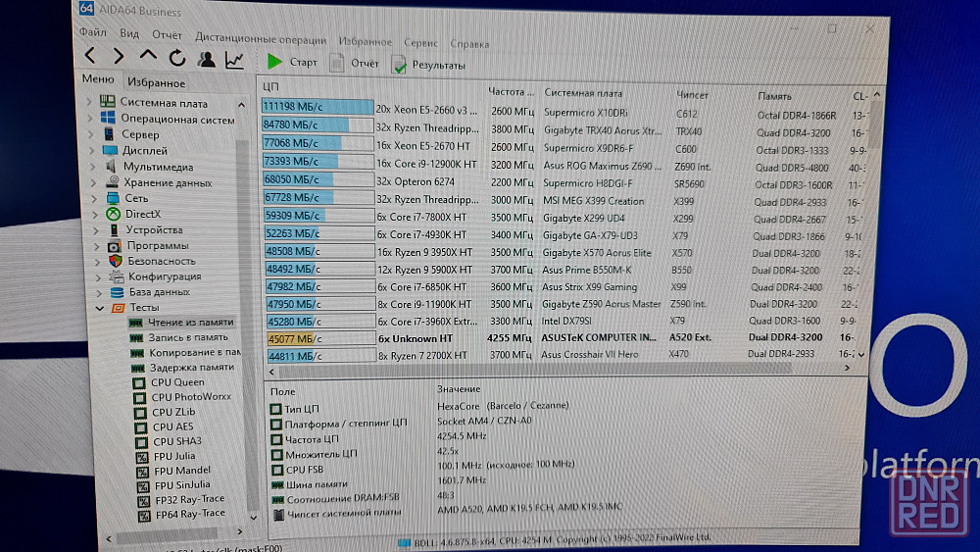Select FPU Julia benchmark in tree

173,456
